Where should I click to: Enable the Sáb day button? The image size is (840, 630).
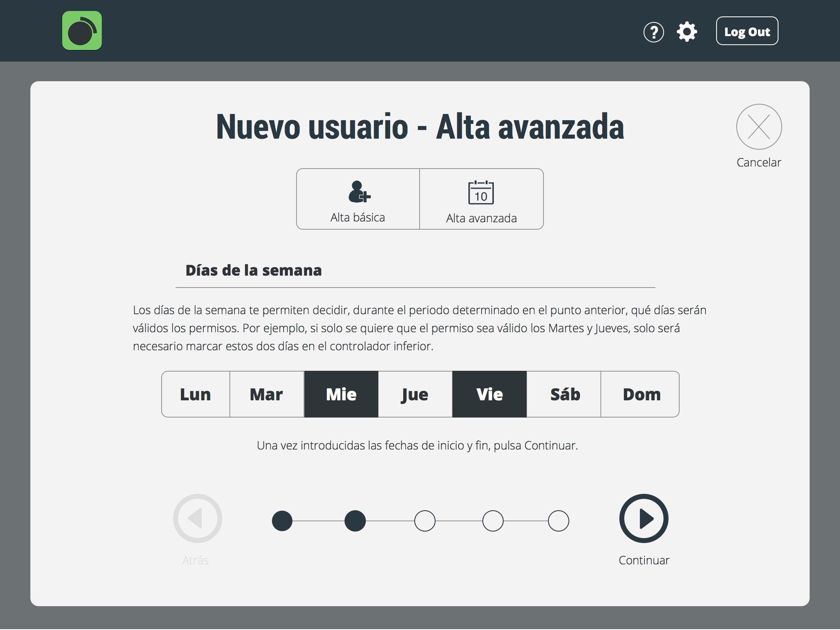tap(564, 394)
